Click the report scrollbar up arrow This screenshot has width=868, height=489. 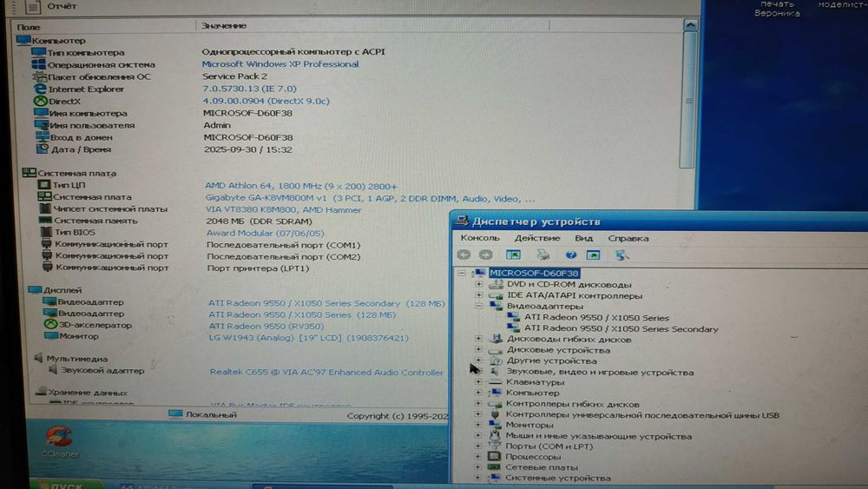point(690,25)
